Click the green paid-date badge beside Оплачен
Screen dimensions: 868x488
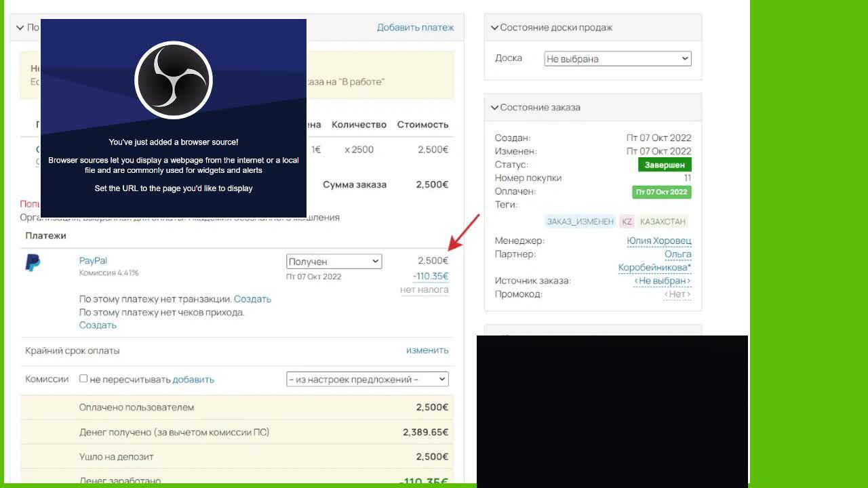662,192
